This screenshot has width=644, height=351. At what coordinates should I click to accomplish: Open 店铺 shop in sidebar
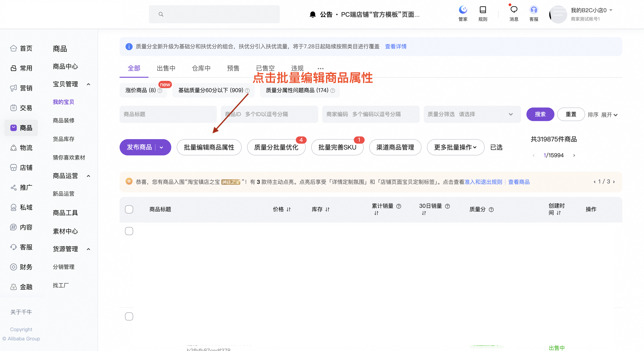click(x=21, y=167)
